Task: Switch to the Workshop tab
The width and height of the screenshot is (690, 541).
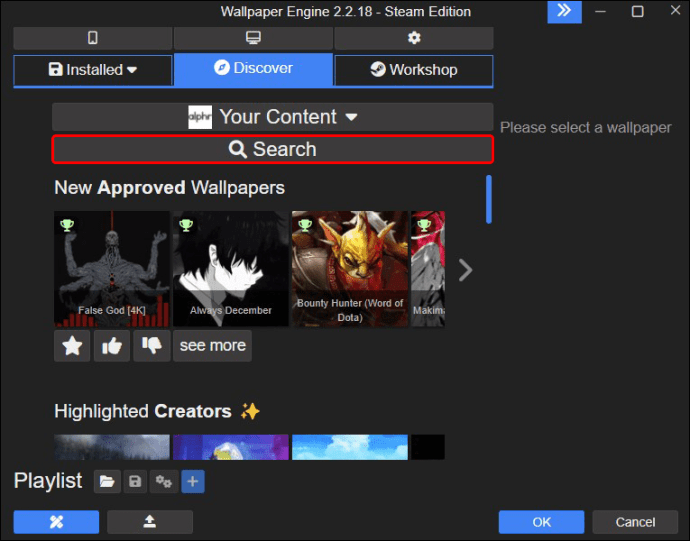Action: click(x=414, y=70)
